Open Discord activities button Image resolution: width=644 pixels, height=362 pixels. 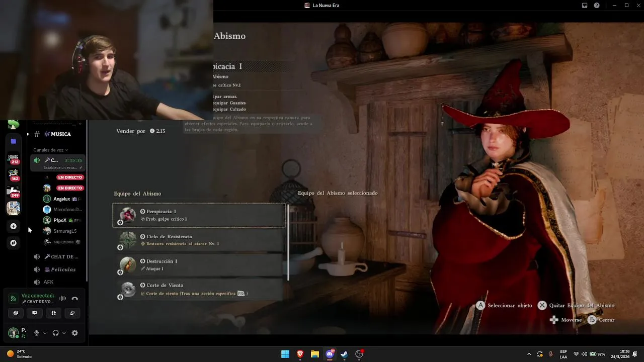pos(53,313)
